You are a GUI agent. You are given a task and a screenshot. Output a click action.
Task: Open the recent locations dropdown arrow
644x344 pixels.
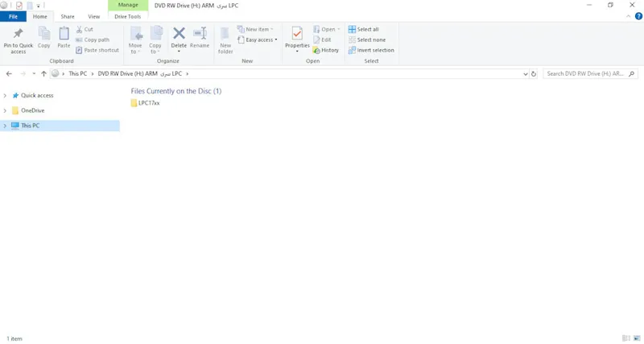pos(34,74)
